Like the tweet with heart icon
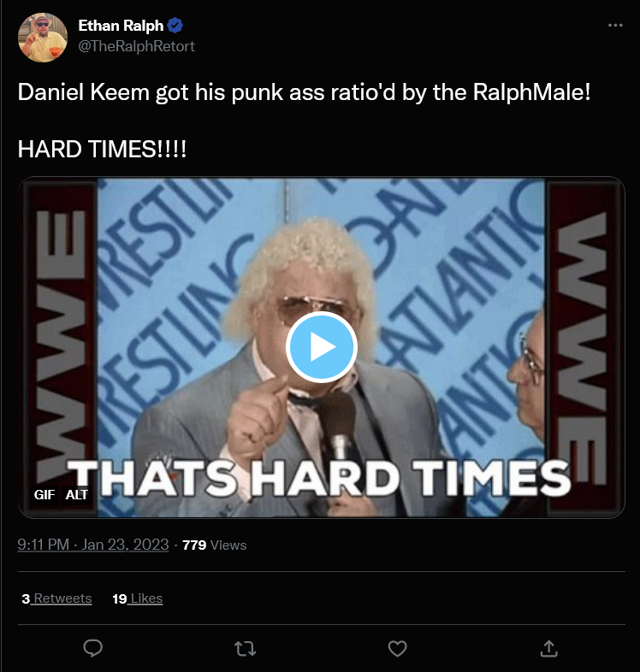Image resolution: width=640 pixels, height=672 pixels. 398,648
